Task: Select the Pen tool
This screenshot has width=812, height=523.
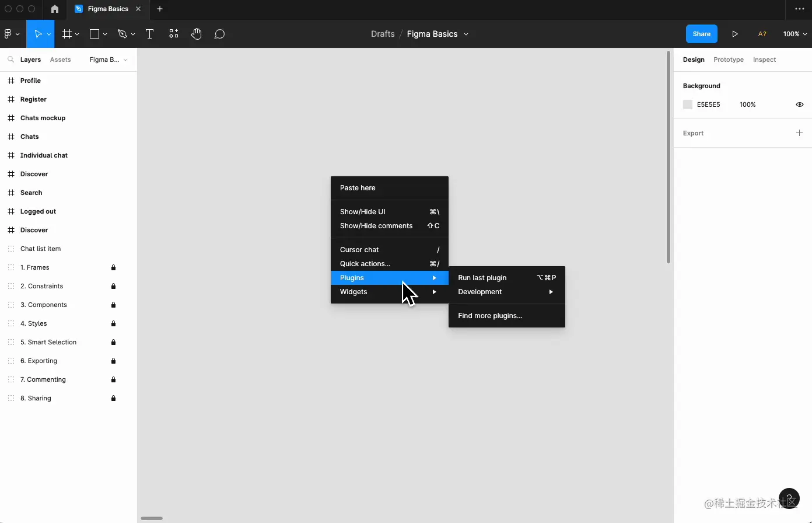Action: 123,33
